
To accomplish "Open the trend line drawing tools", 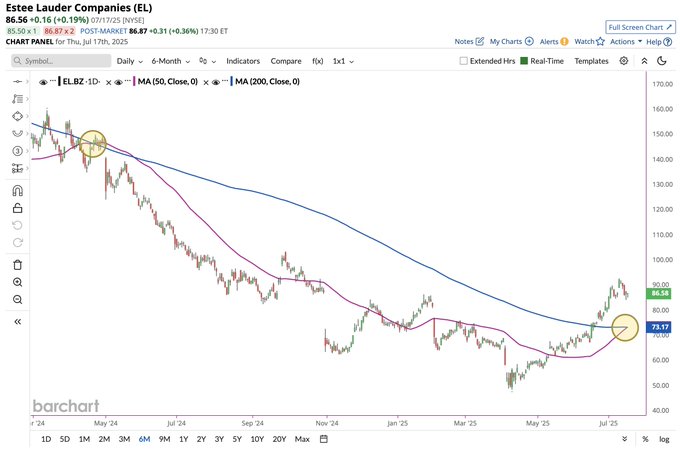I will pos(17,99).
